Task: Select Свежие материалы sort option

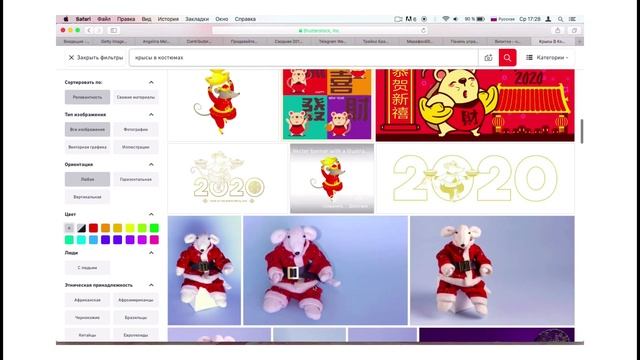Action: pos(136,97)
